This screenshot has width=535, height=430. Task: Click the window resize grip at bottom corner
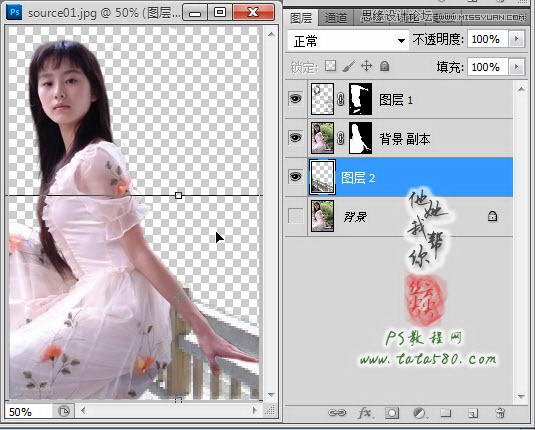[270, 410]
